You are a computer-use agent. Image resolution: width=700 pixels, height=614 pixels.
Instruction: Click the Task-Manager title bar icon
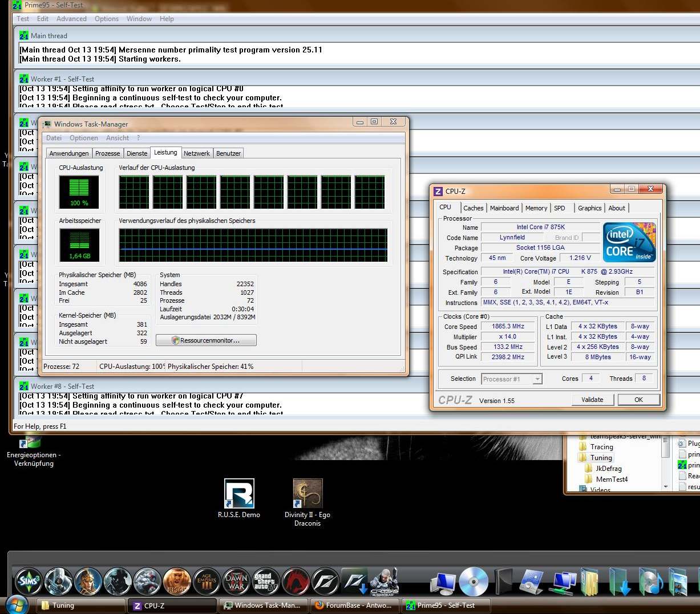point(47,124)
